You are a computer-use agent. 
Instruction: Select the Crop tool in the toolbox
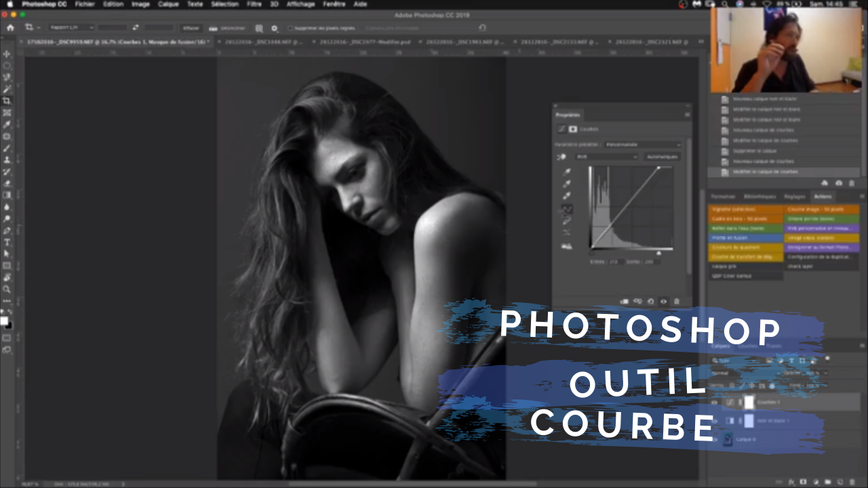(7, 101)
